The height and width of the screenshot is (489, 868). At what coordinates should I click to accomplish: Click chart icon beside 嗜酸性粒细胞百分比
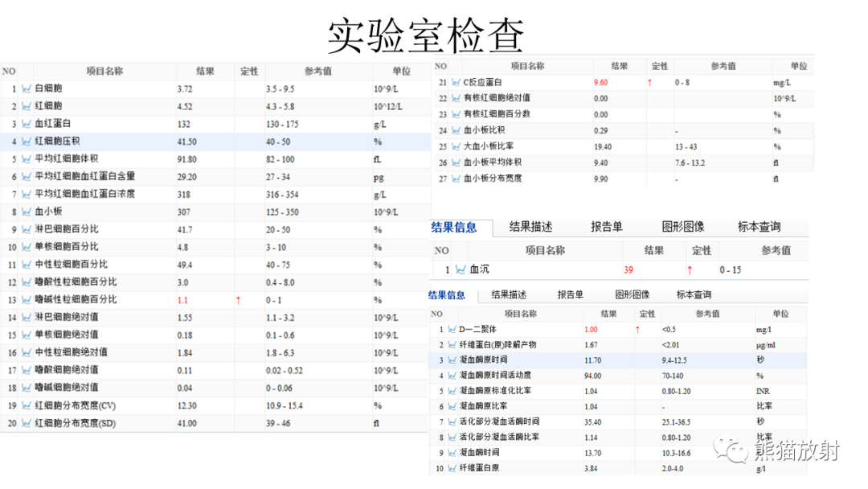tap(26, 281)
